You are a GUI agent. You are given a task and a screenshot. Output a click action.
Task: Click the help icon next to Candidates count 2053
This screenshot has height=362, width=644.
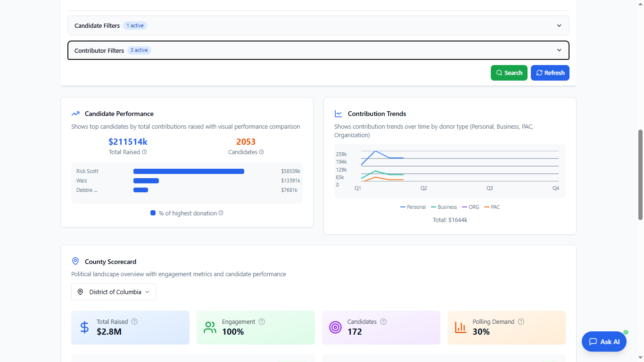(261, 152)
